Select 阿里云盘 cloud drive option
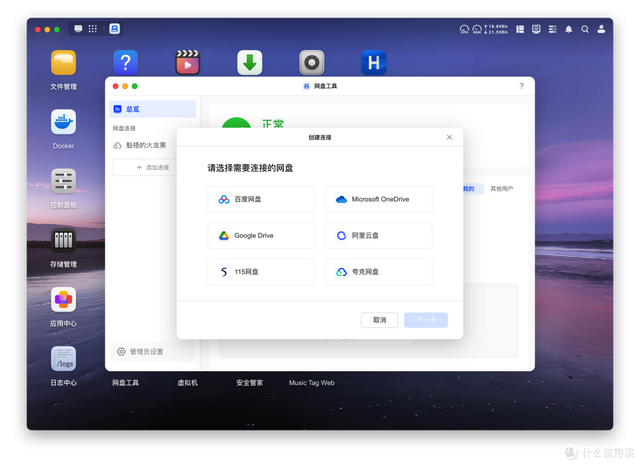The image size is (640, 466). [x=378, y=236]
